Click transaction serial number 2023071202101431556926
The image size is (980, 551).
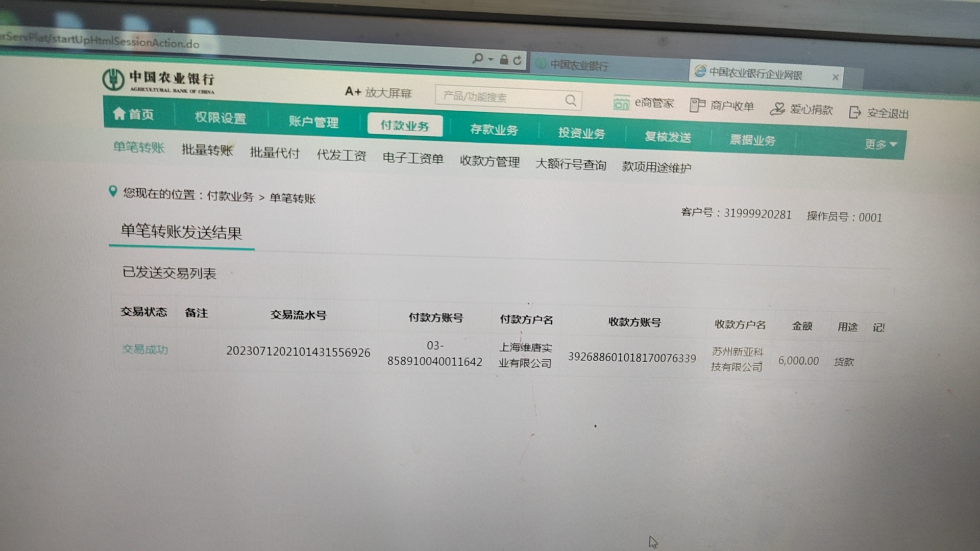[x=298, y=352]
